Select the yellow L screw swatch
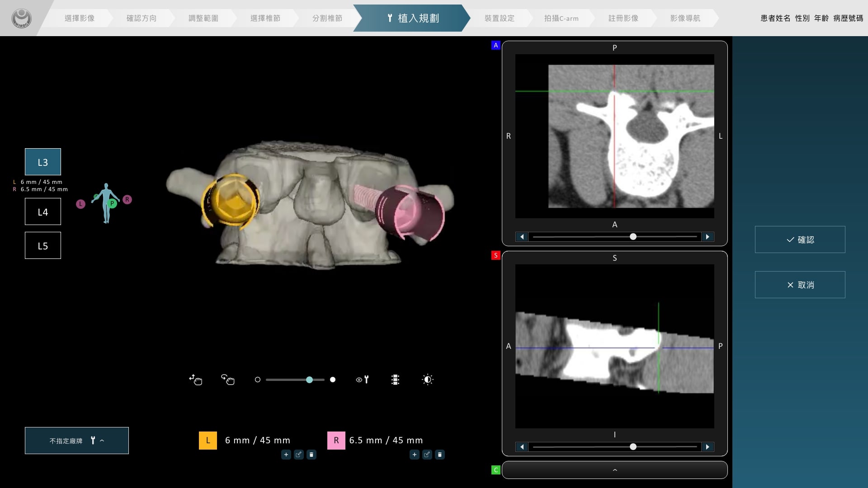 208,440
